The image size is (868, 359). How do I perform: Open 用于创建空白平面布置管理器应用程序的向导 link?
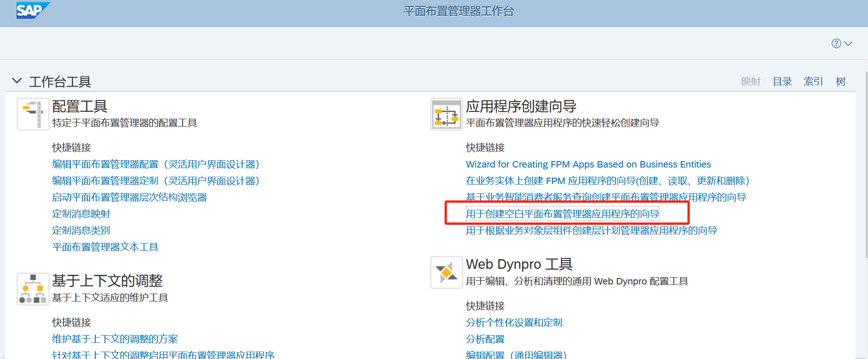point(563,214)
